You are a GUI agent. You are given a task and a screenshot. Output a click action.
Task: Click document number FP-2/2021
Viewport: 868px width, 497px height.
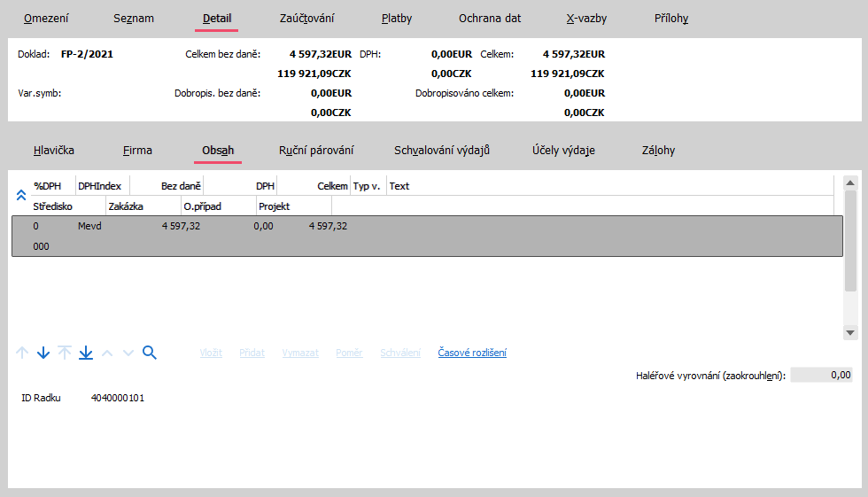[x=87, y=54]
